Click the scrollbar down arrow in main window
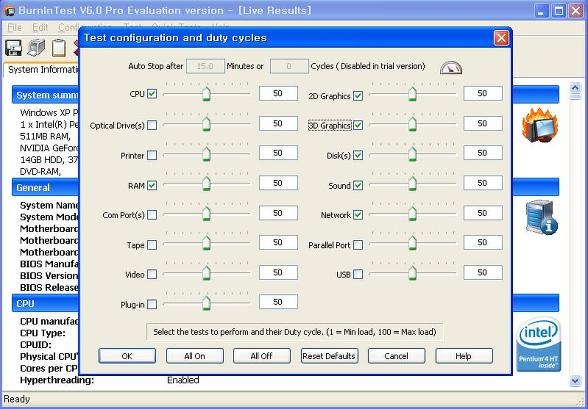This screenshot has width=588, height=409. point(575,381)
